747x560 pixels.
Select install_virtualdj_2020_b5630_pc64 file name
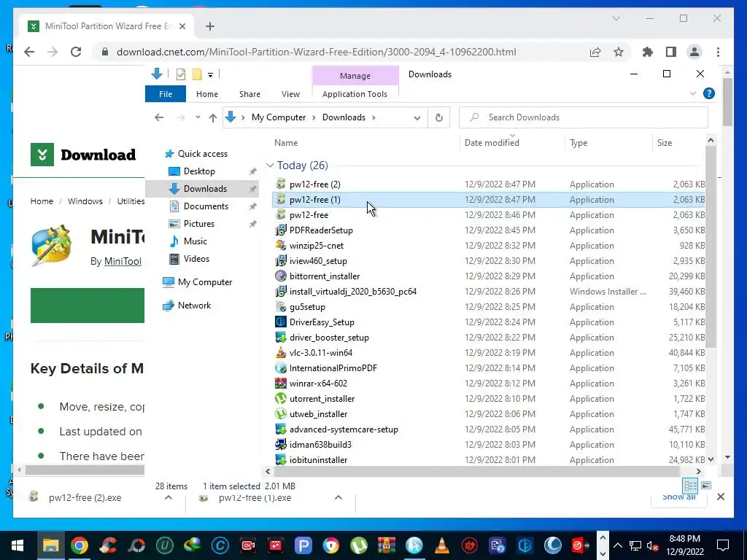[353, 292]
